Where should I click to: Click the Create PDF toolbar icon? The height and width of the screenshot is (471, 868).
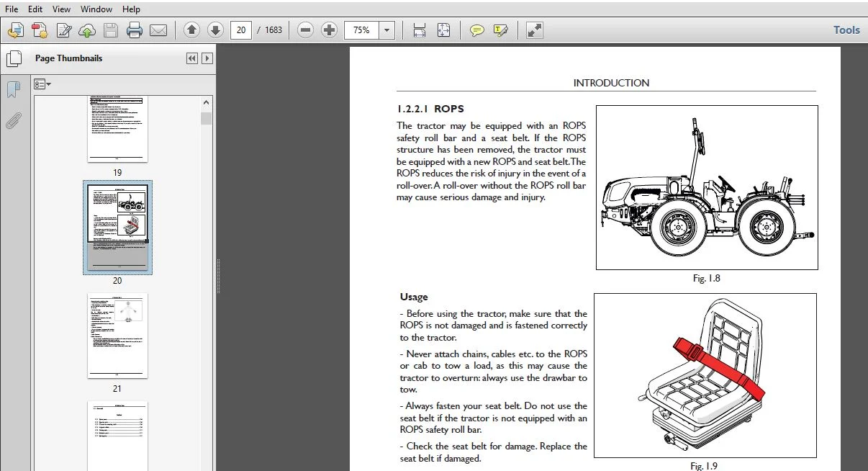click(x=40, y=30)
